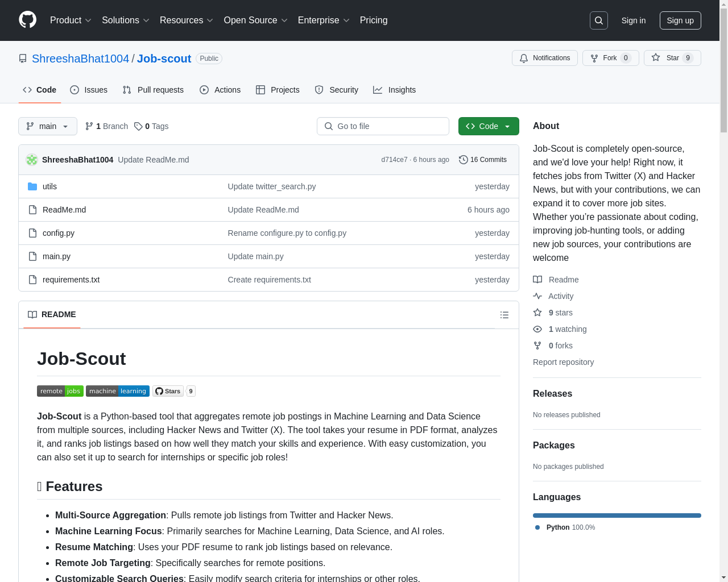The height and width of the screenshot is (582, 728).
Task: Click the Pricing link
Action: (374, 20)
